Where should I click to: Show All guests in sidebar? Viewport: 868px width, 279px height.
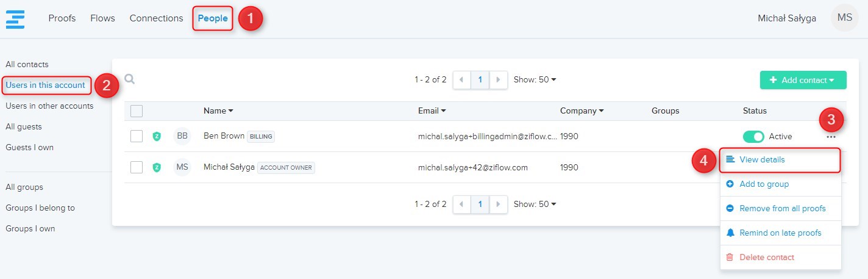click(x=24, y=126)
